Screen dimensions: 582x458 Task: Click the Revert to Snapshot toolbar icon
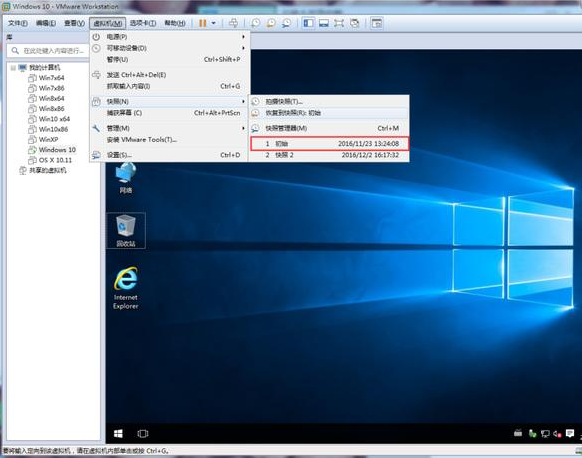[271, 23]
